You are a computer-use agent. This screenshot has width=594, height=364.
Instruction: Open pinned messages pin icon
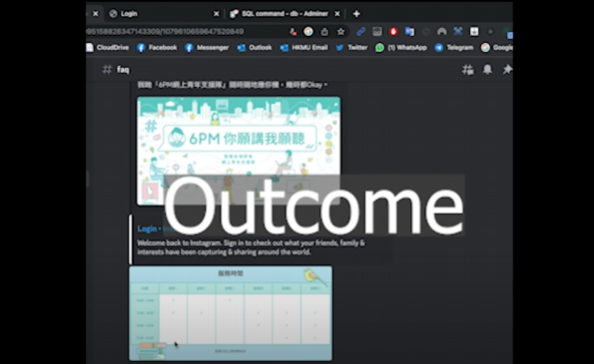(x=507, y=69)
